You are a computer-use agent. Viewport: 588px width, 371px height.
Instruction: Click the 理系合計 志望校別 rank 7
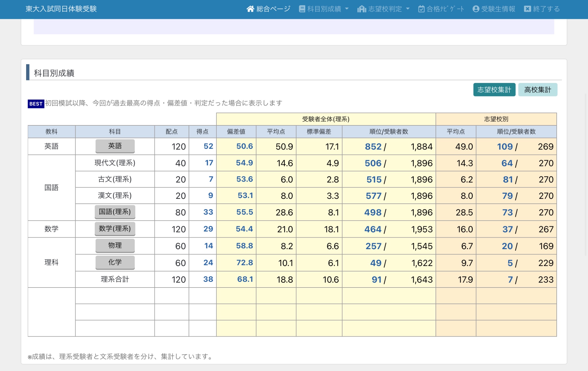[510, 279]
